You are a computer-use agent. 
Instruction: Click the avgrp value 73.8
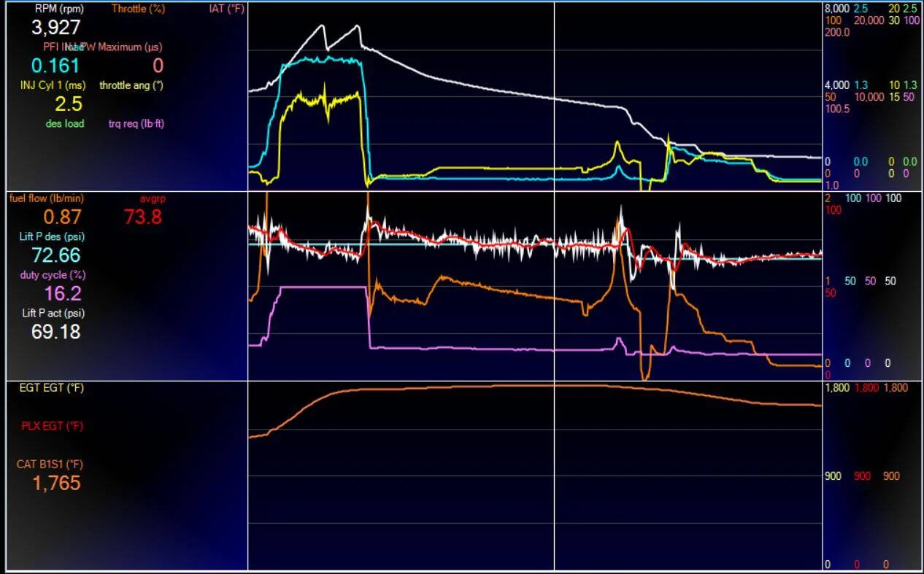click(143, 217)
